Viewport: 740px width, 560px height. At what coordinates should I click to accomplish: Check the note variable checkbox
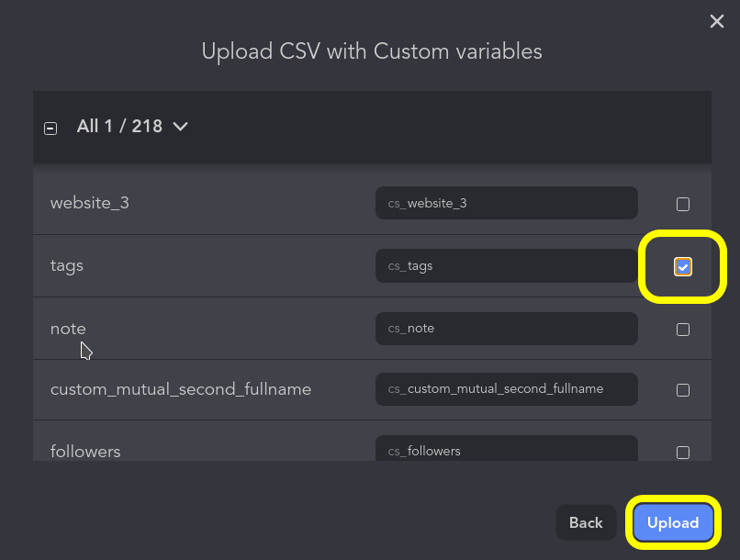[682, 330]
